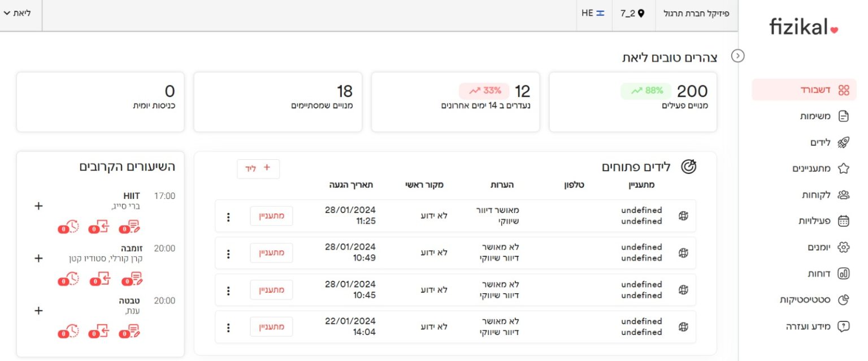868x361 pixels.
Task: Open the לידים rocket icon in the sidebar
Action: tap(843, 142)
